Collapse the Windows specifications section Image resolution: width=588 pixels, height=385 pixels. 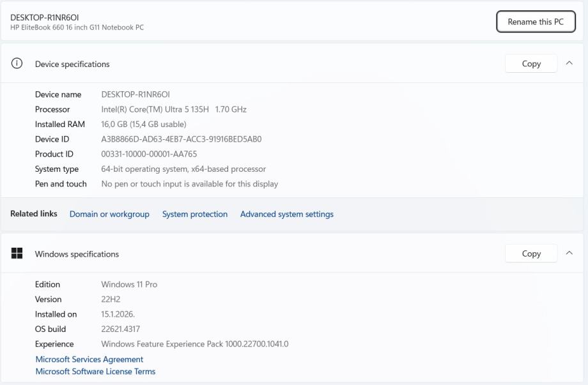(x=569, y=253)
